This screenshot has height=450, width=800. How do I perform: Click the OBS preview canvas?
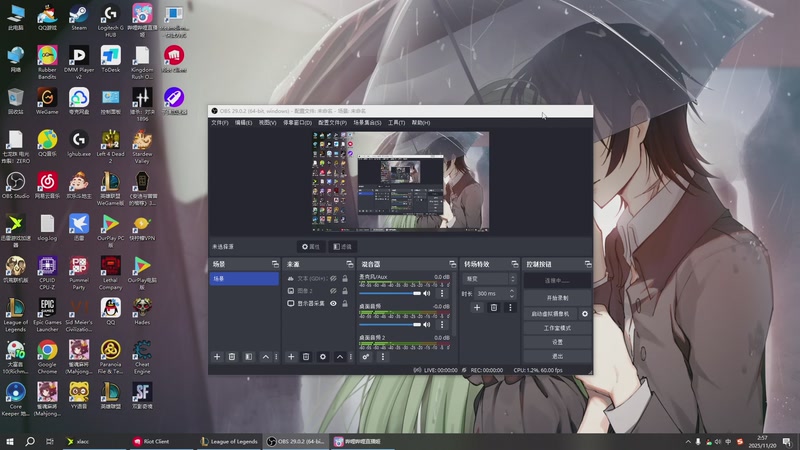401,182
